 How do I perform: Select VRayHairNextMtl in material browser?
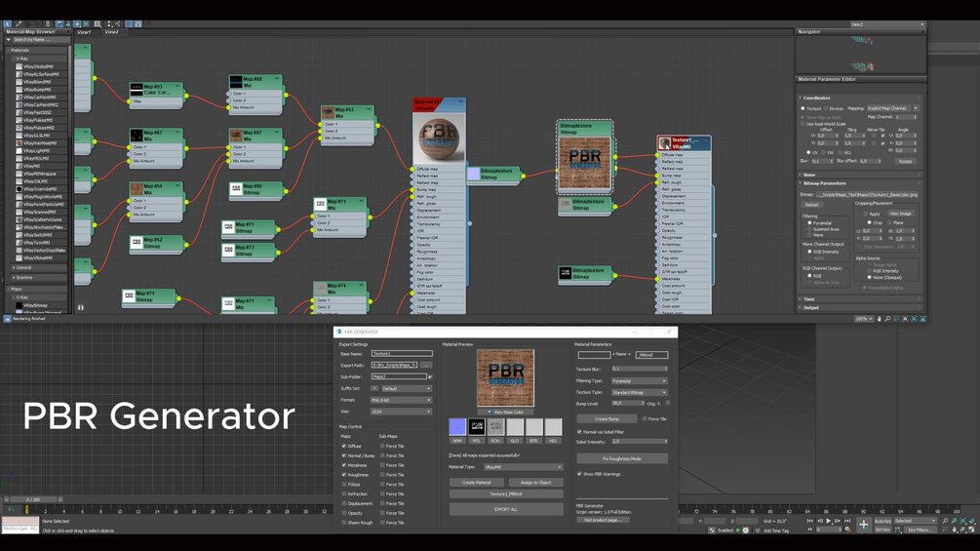click(41, 143)
